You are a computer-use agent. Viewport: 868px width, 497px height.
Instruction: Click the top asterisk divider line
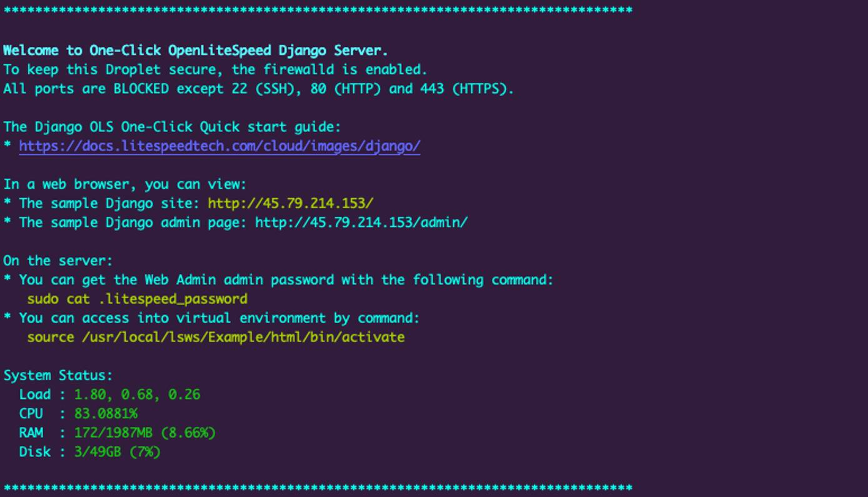(318, 11)
